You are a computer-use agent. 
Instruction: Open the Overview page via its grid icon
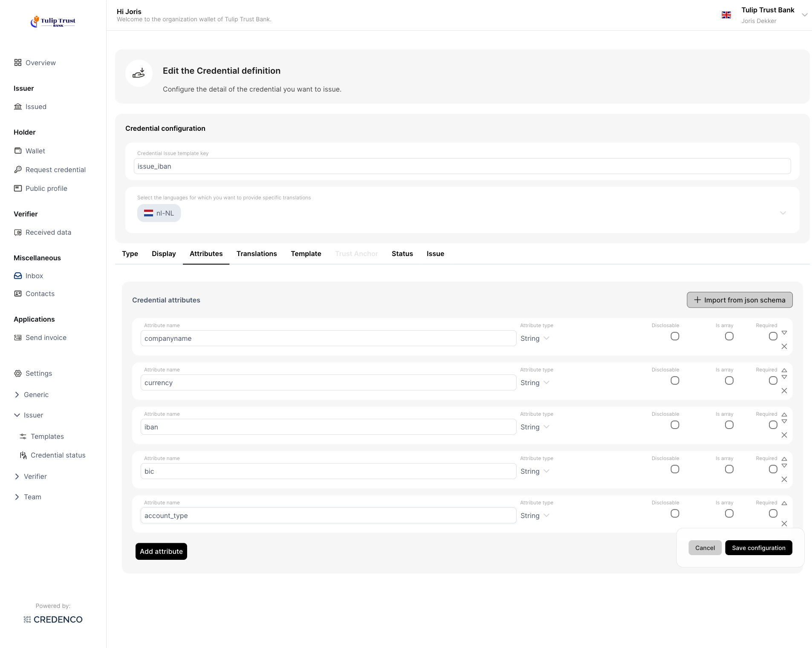click(x=17, y=63)
